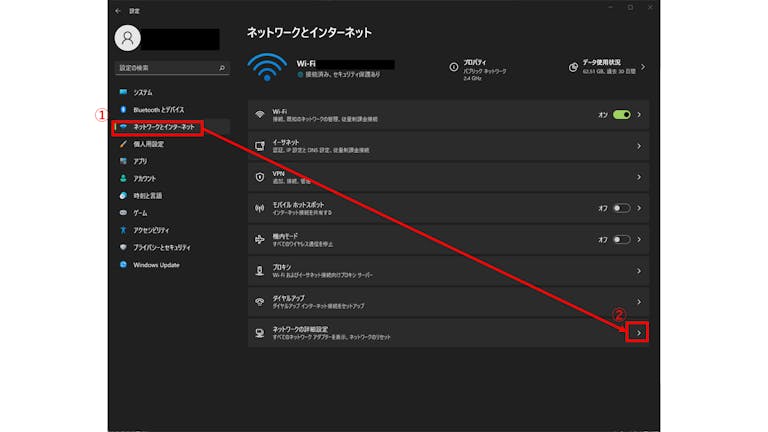This screenshot has width=768, height=432.
Task: Click the すべてのワイヤレス通信を停止 description
Action: click(303, 244)
